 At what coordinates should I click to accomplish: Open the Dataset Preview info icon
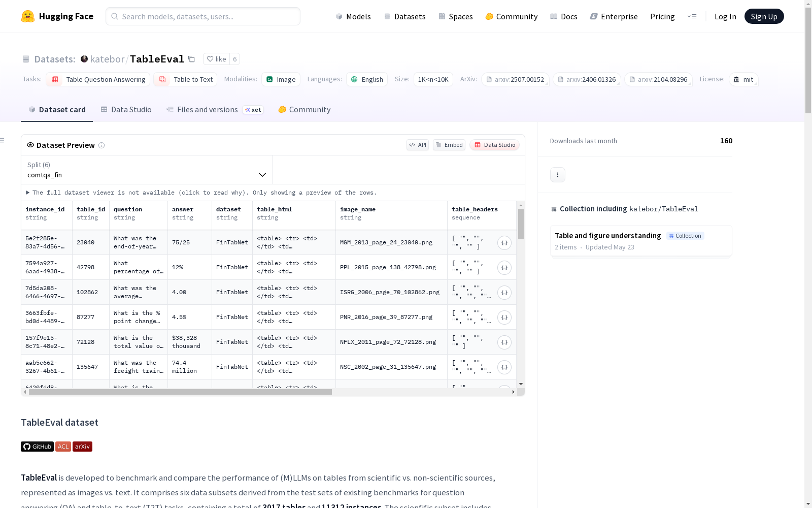pyautogui.click(x=101, y=145)
